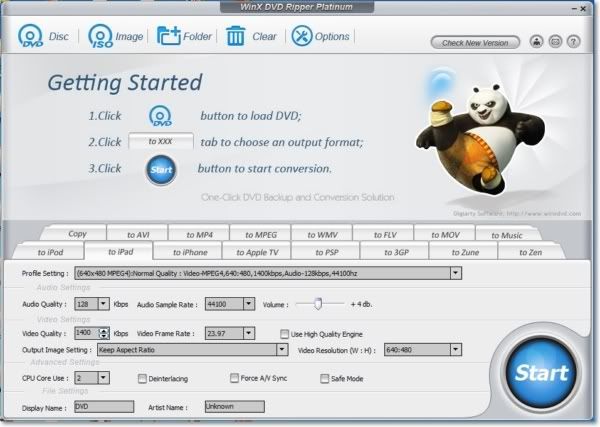The height and width of the screenshot is (427, 600).
Task: Switch to the 'to Music' tab
Action: coord(507,235)
